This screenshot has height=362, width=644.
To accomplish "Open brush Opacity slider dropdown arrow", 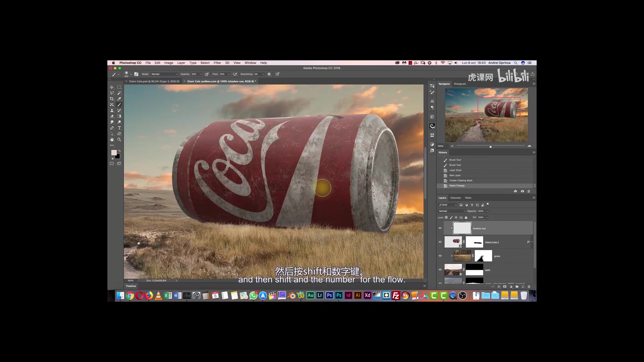I will (201, 74).
